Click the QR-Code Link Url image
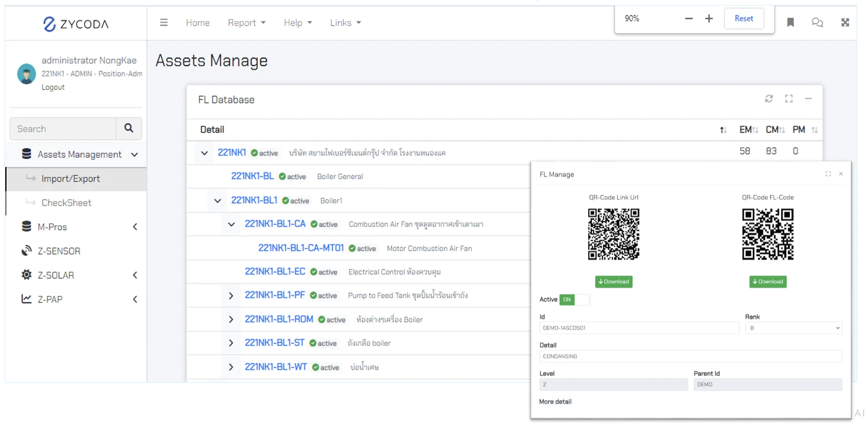This screenshot has width=868, height=423. (613, 234)
